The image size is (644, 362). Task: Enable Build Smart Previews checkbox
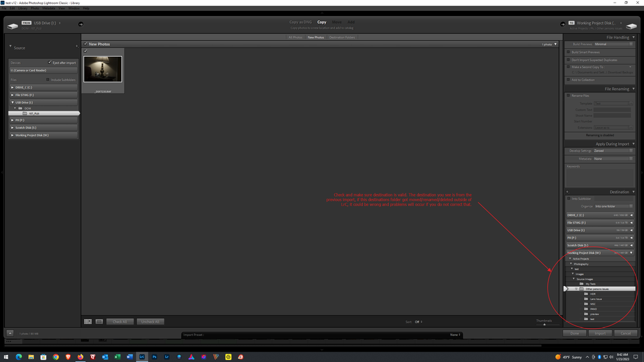[x=569, y=52]
